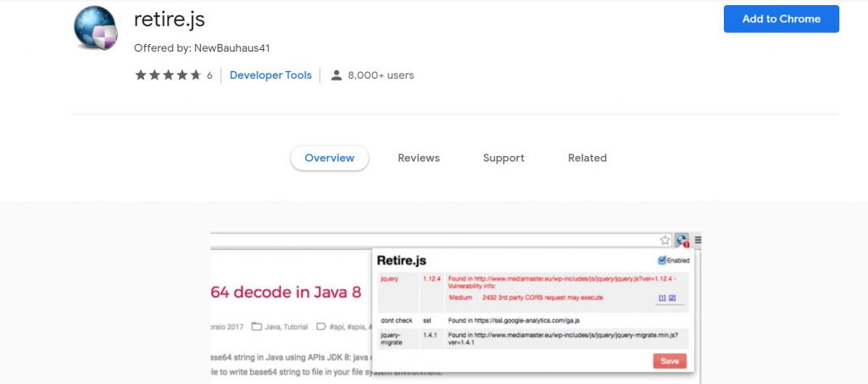Click the 1.4.1 version cell

(430, 335)
